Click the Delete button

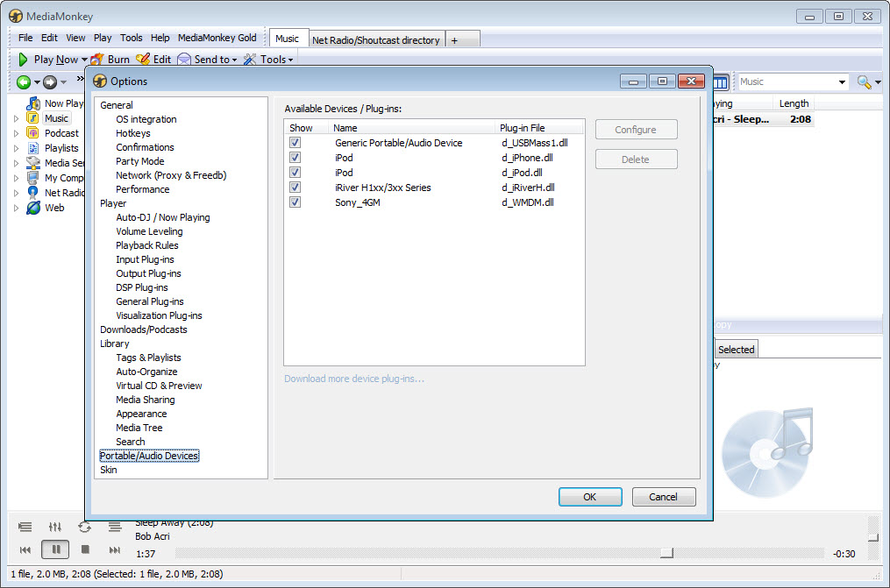636,159
